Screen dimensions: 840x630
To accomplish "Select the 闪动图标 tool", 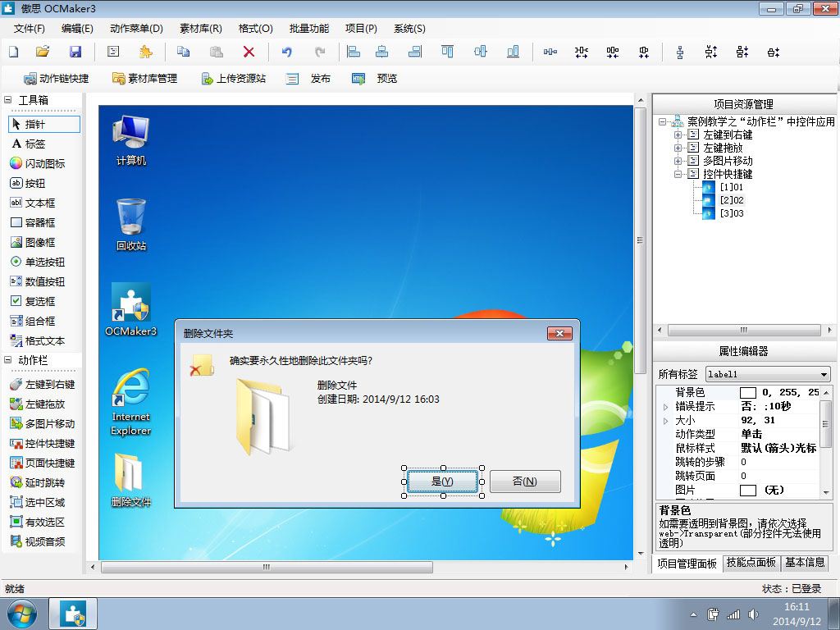I will 38,163.
